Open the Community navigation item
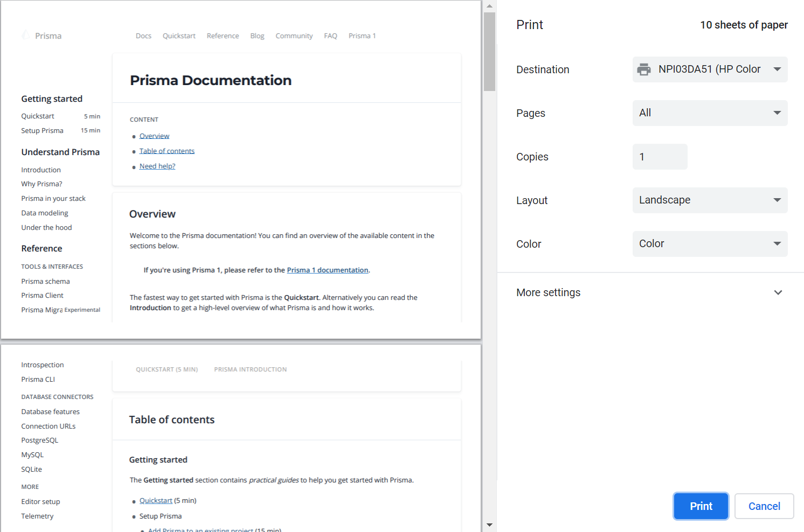Viewport: 804px width, 532px height. click(x=294, y=36)
